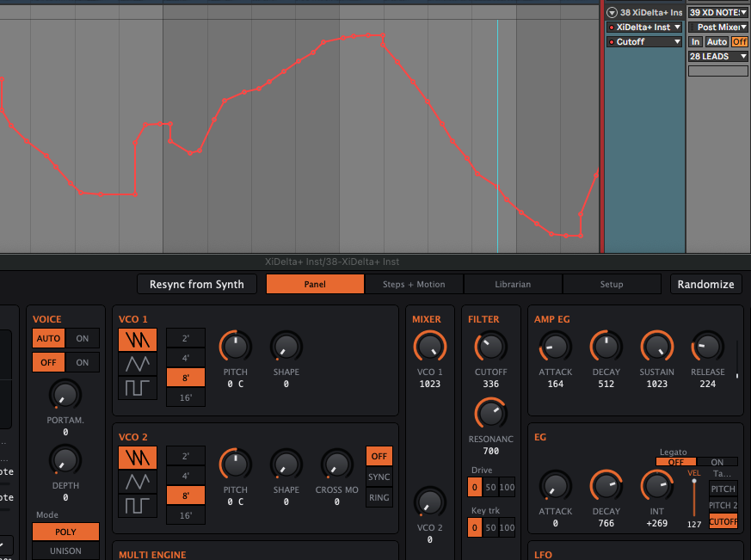This screenshot has width=751, height=560.
Task: Toggle track monitor Off button
Action: point(740,41)
